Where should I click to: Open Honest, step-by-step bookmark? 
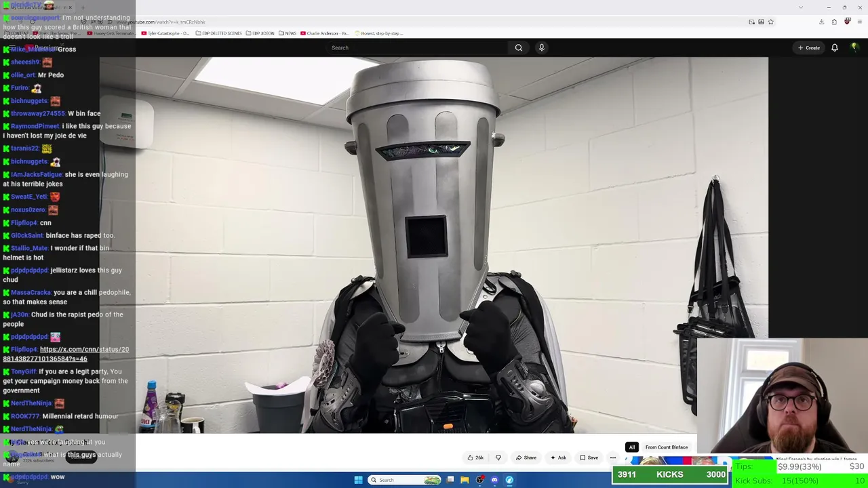point(378,33)
